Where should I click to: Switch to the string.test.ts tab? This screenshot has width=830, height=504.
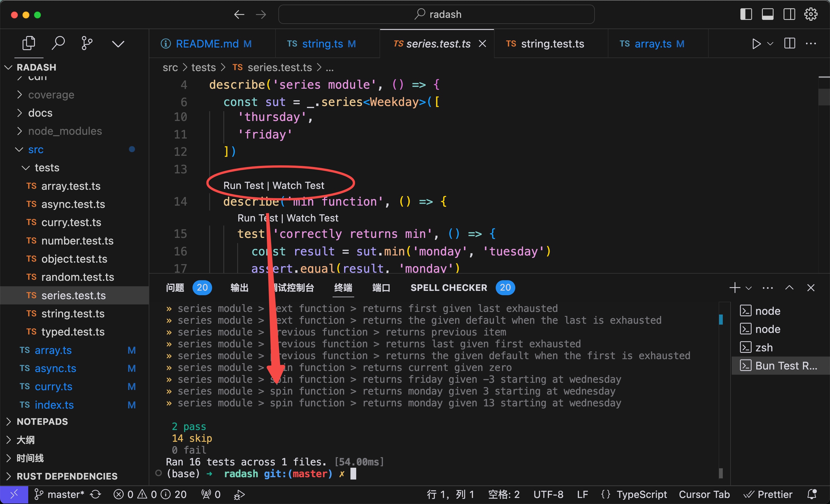pos(552,44)
